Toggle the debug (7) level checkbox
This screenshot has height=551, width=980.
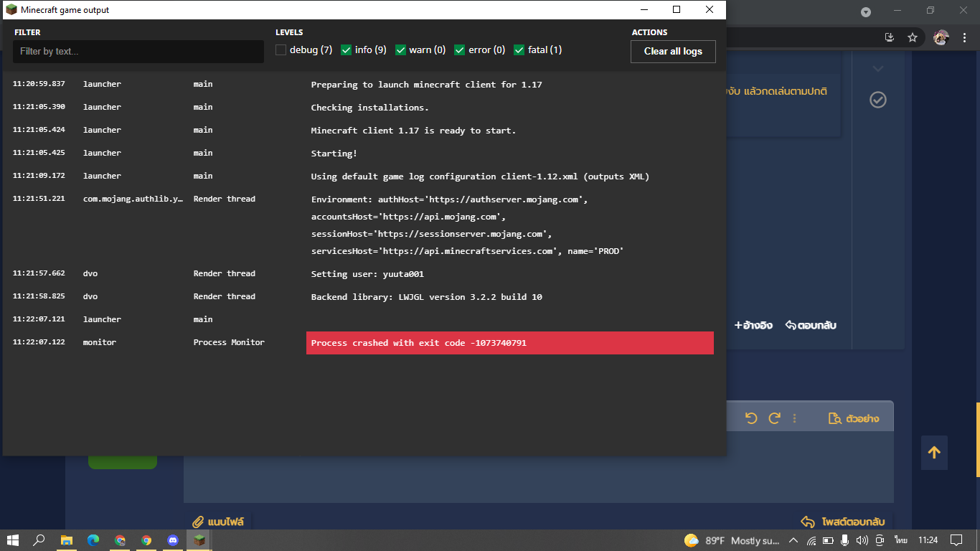[x=281, y=50]
